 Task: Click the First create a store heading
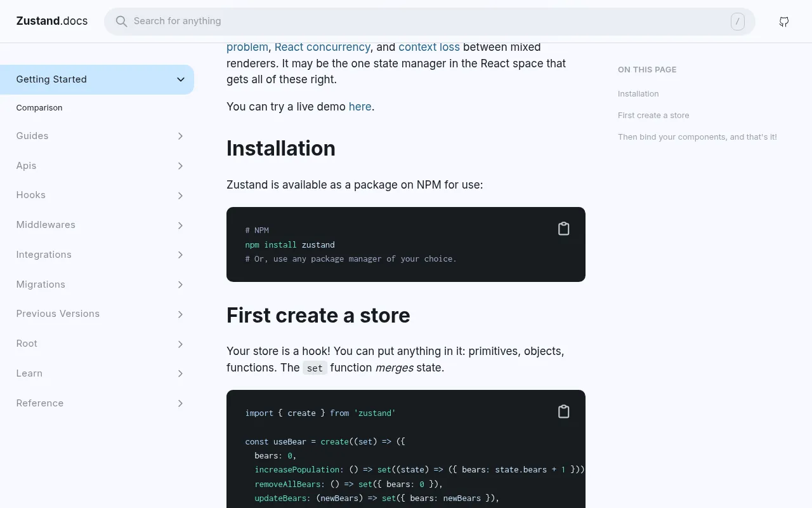point(318,316)
